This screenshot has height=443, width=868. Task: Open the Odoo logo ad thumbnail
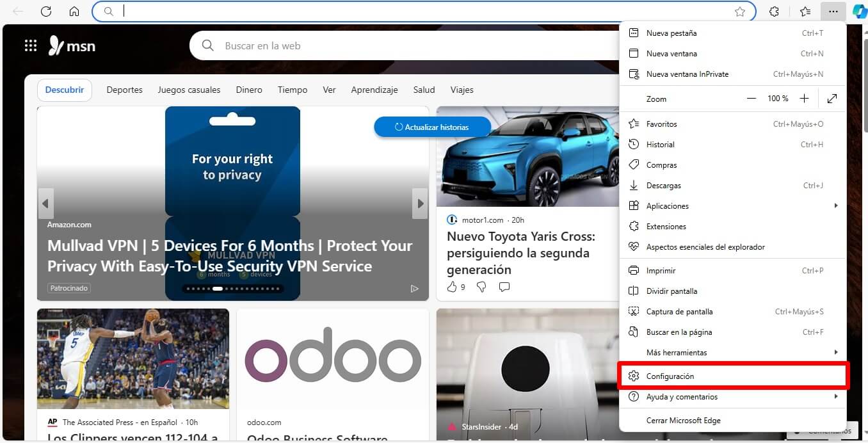[x=333, y=358]
